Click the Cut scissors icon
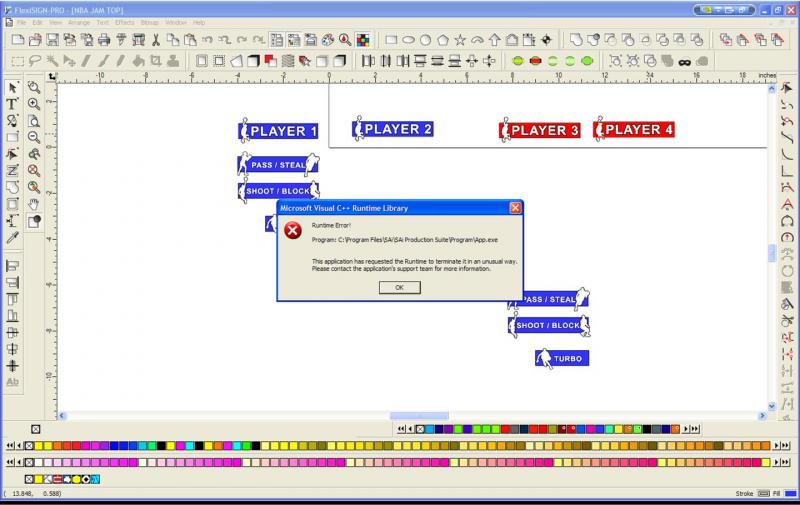The width and height of the screenshot is (800, 505). pos(156,40)
